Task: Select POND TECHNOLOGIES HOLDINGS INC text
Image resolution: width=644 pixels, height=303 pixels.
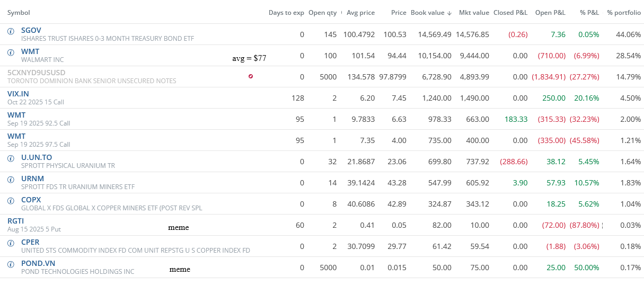Action: (x=77, y=272)
